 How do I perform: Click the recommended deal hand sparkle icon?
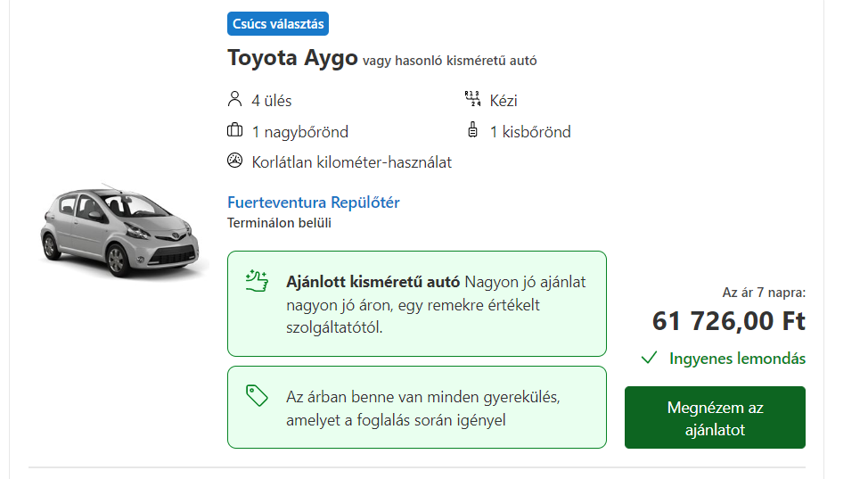[257, 280]
